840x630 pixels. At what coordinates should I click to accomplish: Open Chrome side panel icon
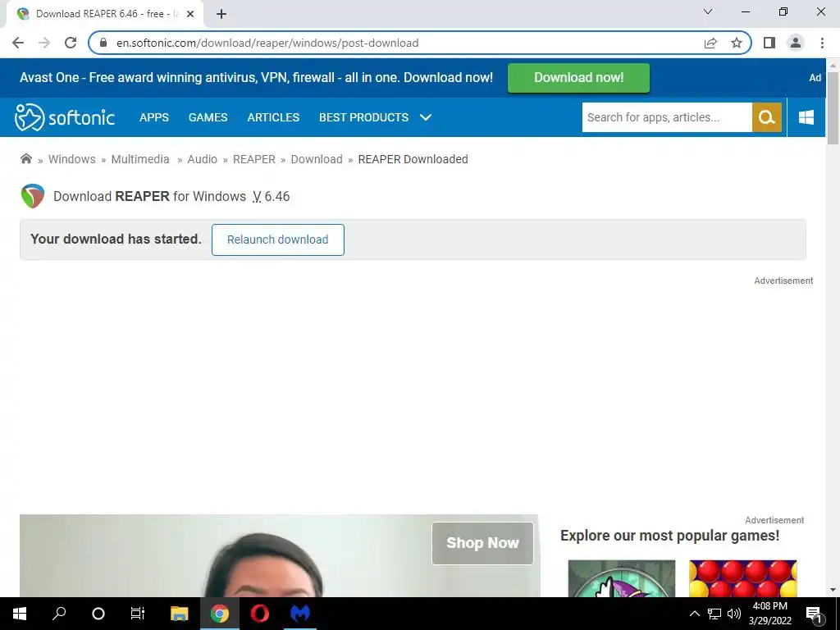pyautogui.click(x=769, y=43)
